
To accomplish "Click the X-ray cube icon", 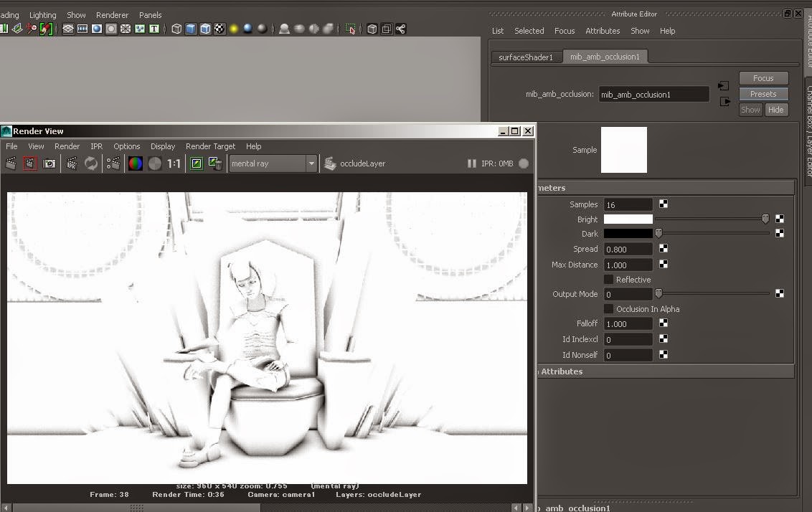I will [x=372, y=29].
